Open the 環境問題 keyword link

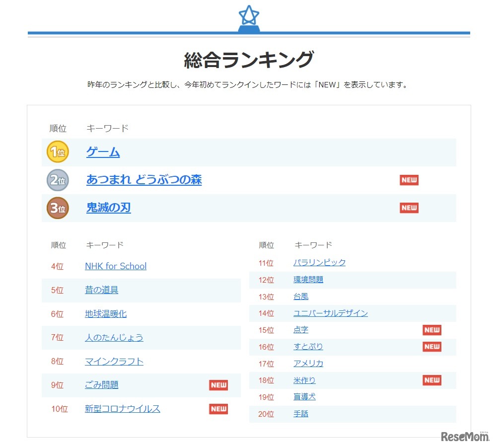[x=308, y=280]
